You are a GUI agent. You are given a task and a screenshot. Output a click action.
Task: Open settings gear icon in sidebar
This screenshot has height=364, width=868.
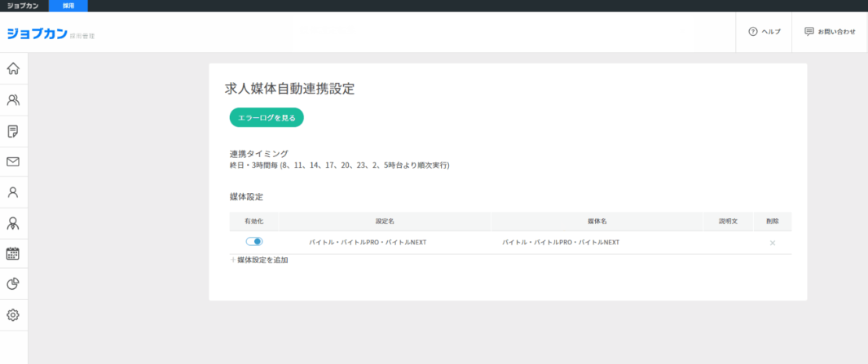[x=13, y=315]
